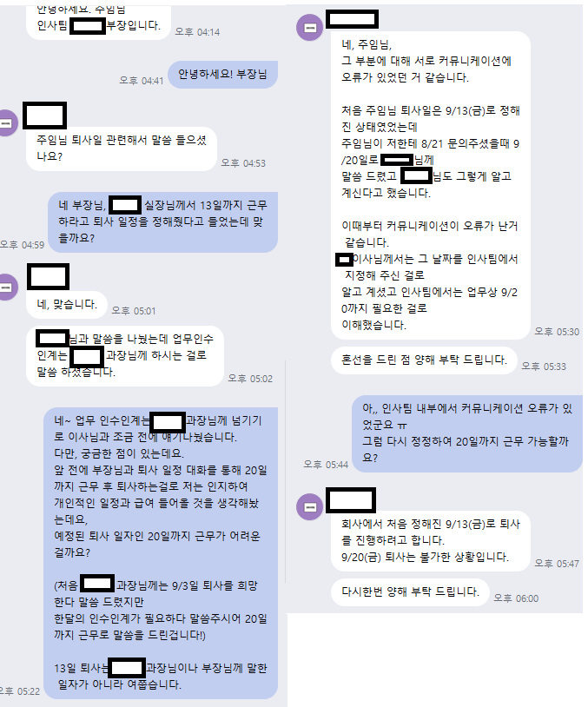Image resolution: width=588 pixels, height=707 pixels.
Task: Click the avatar next to the 네, 맞습니다 message
Action: coord(6,287)
